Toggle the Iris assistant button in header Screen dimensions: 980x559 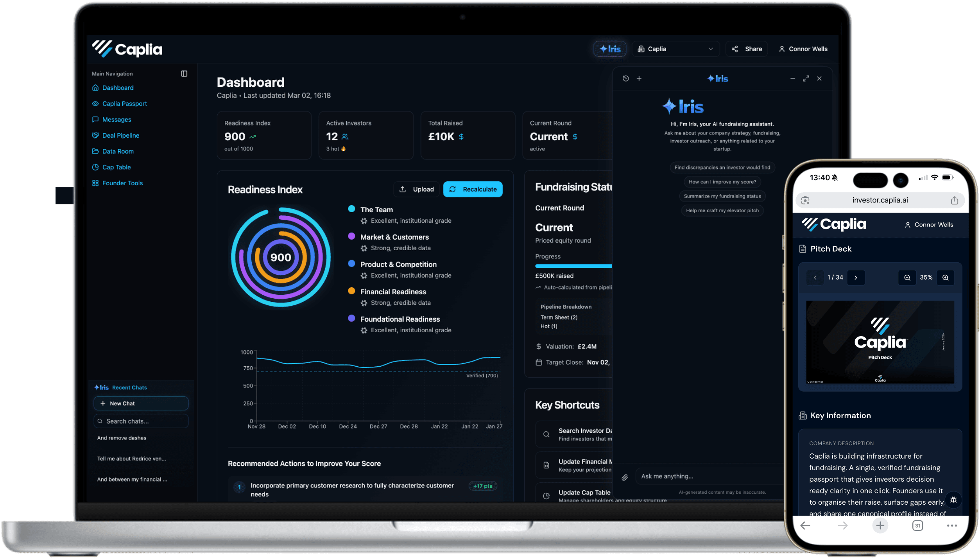[610, 49]
